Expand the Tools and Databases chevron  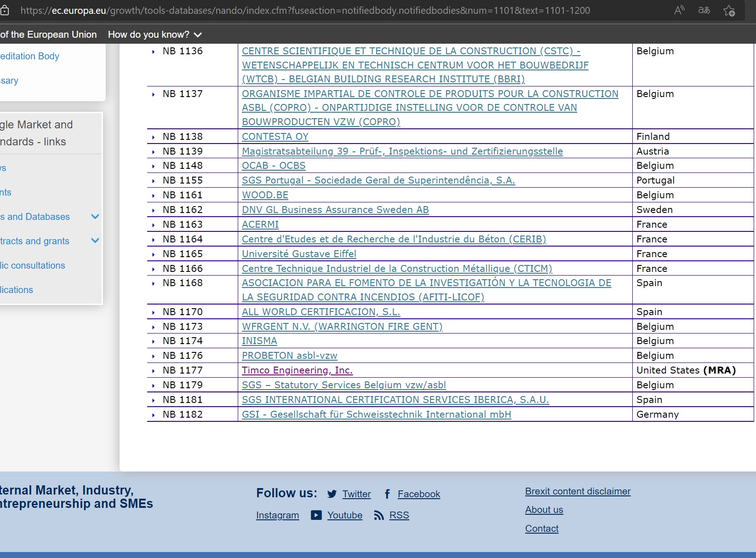coord(95,217)
